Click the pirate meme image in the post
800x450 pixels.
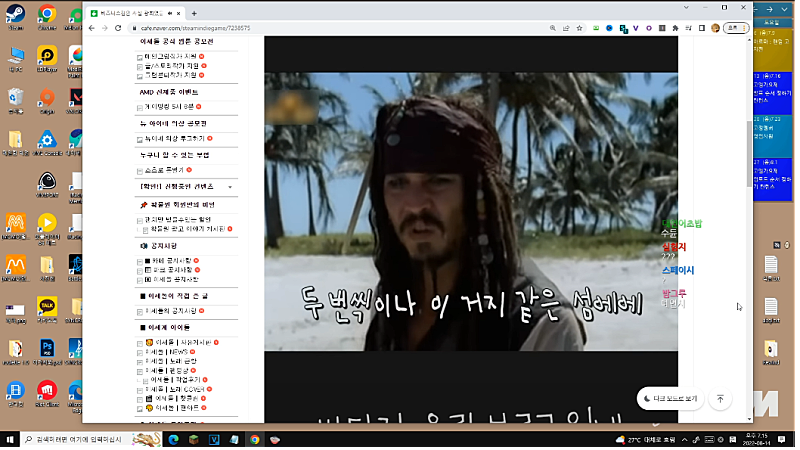471,211
